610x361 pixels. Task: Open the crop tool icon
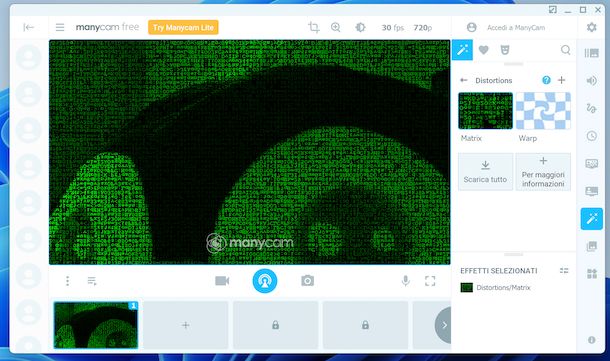(314, 27)
